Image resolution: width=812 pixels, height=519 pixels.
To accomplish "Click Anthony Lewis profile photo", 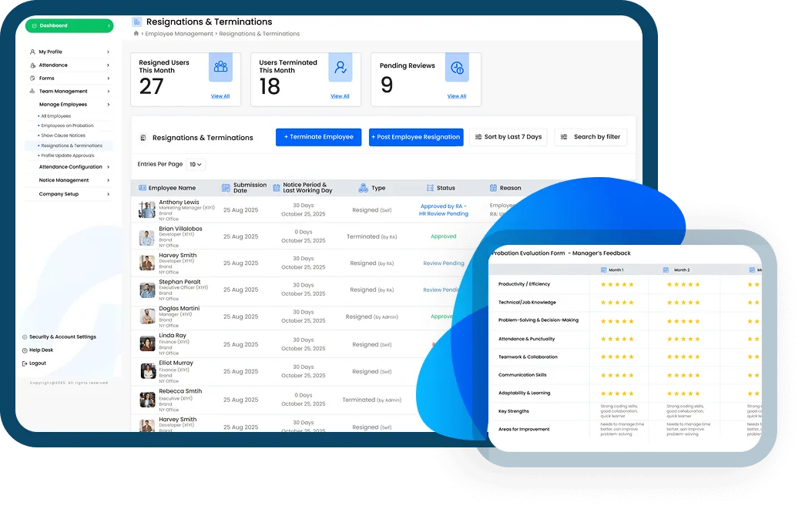I will (147, 210).
